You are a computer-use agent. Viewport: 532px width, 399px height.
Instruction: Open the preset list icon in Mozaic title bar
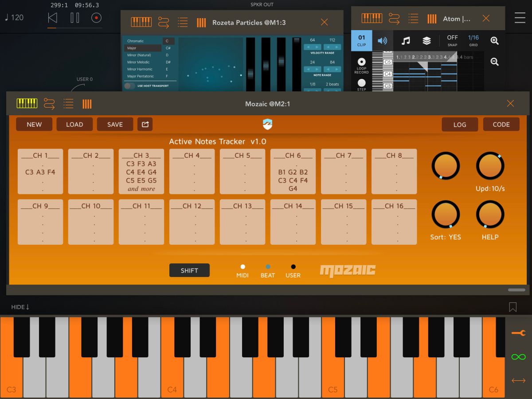point(68,104)
